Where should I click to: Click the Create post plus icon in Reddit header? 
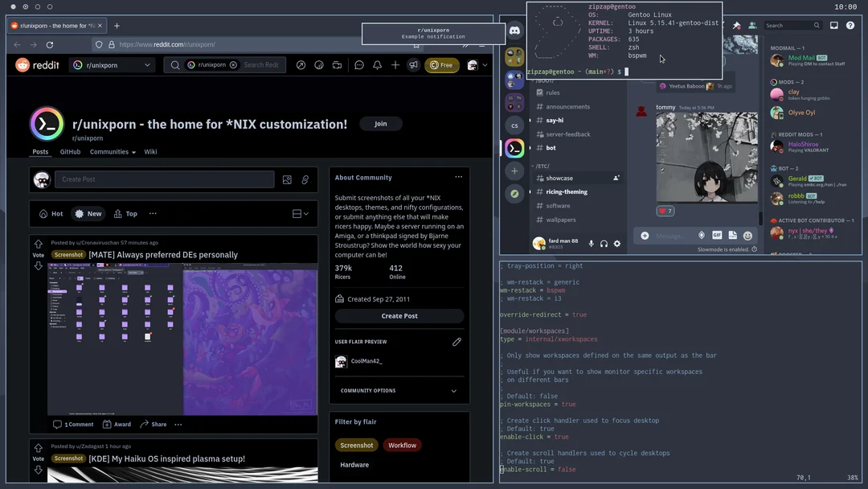(x=395, y=64)
